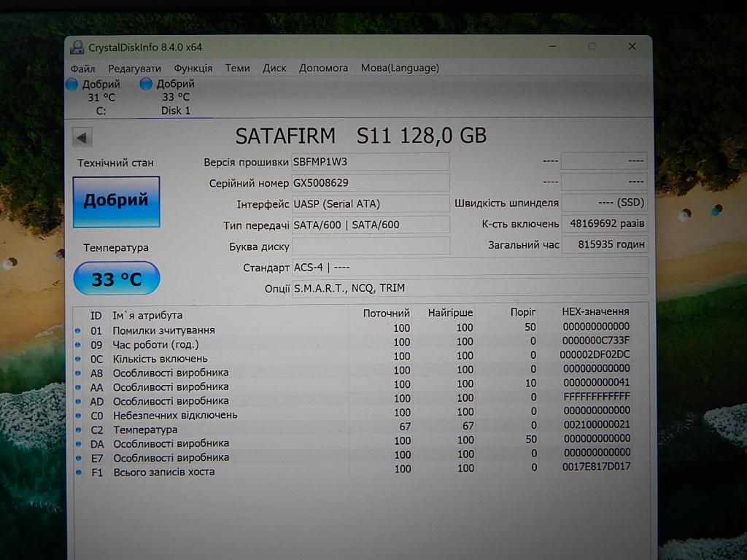
Task: Click total hours 815935 годин
Action: point(604,244)
